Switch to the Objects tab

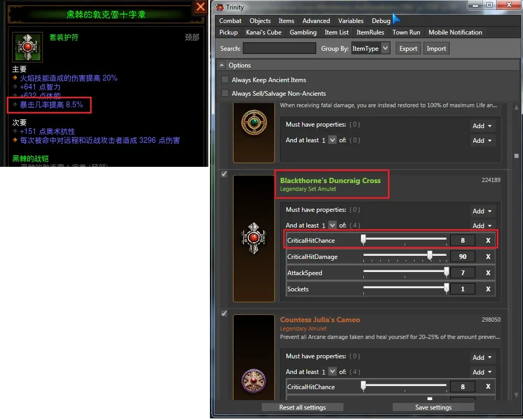[x=260, y=21]
